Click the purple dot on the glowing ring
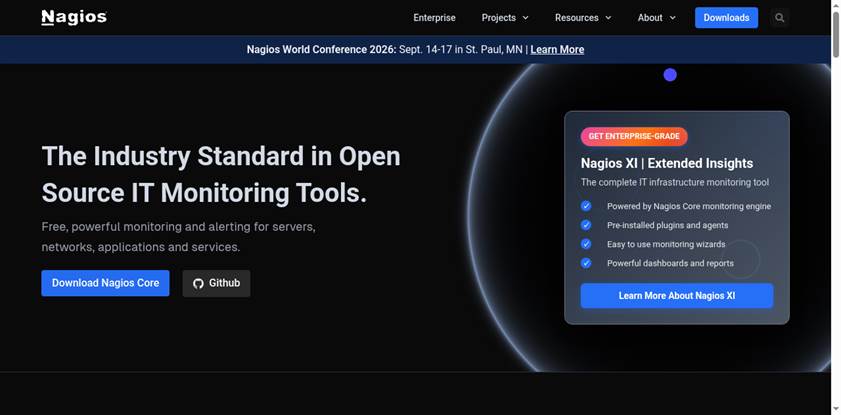Screen dimensions: 841x415 tap(670, 75)
